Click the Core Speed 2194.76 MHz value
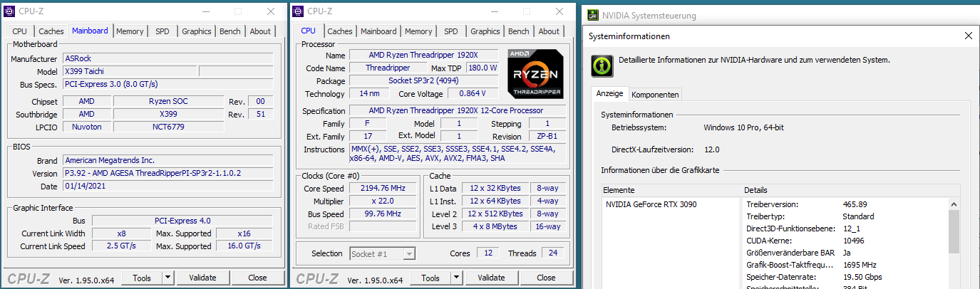 383,188
